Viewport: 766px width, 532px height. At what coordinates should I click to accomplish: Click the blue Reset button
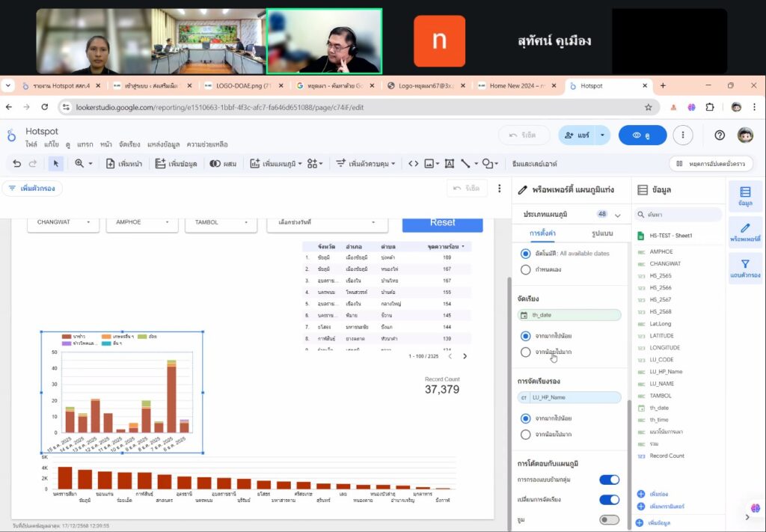[442, 222]
